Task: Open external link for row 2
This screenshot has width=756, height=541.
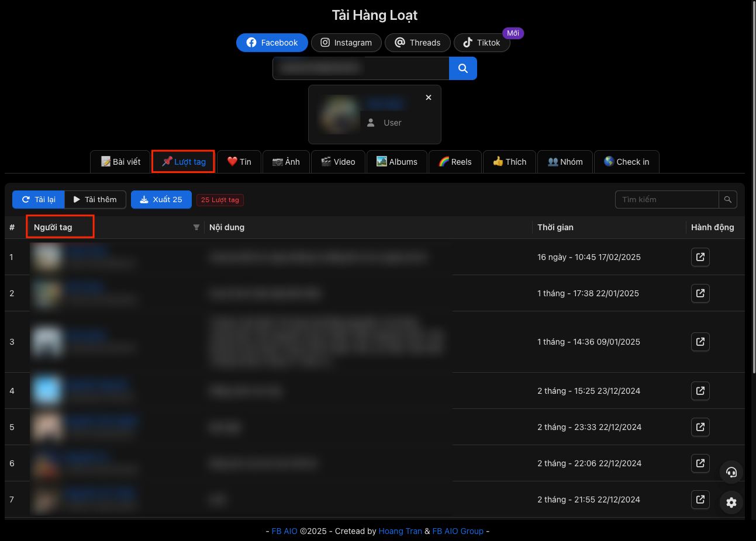Action: pyautogui.click(x=700, y=293)
